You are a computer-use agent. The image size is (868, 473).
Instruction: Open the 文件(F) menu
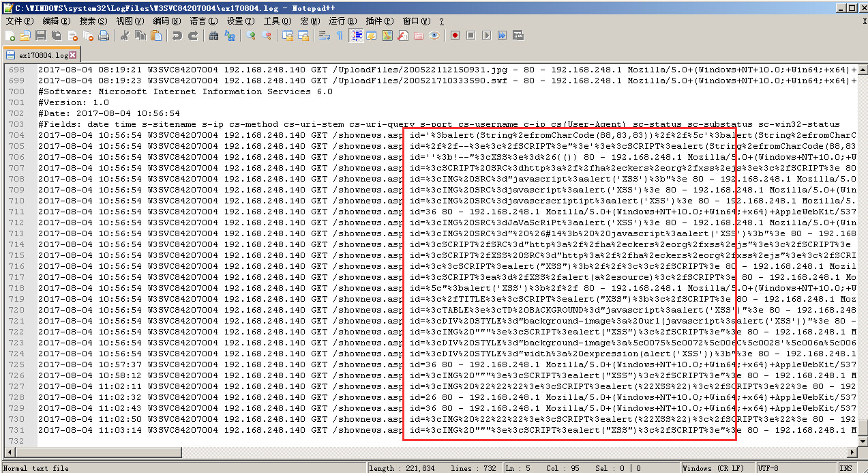pyautogui.click(x=19, y=21)
